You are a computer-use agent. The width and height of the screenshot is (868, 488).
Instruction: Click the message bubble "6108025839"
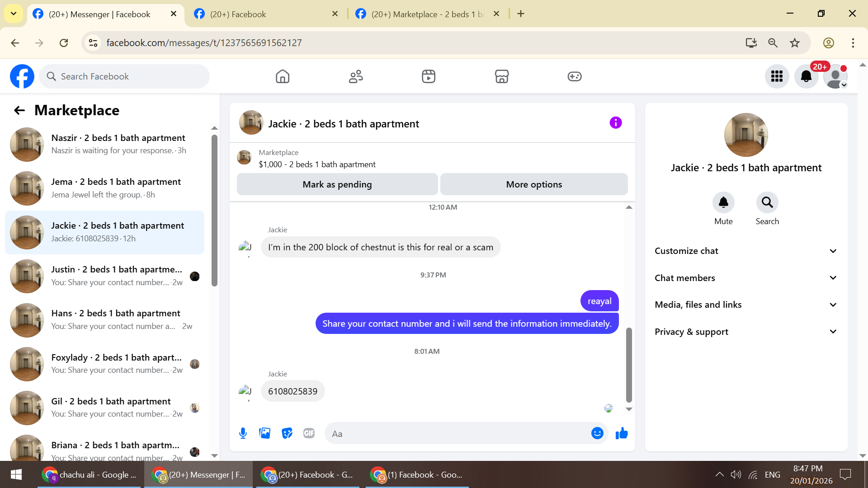pos(293,391)
